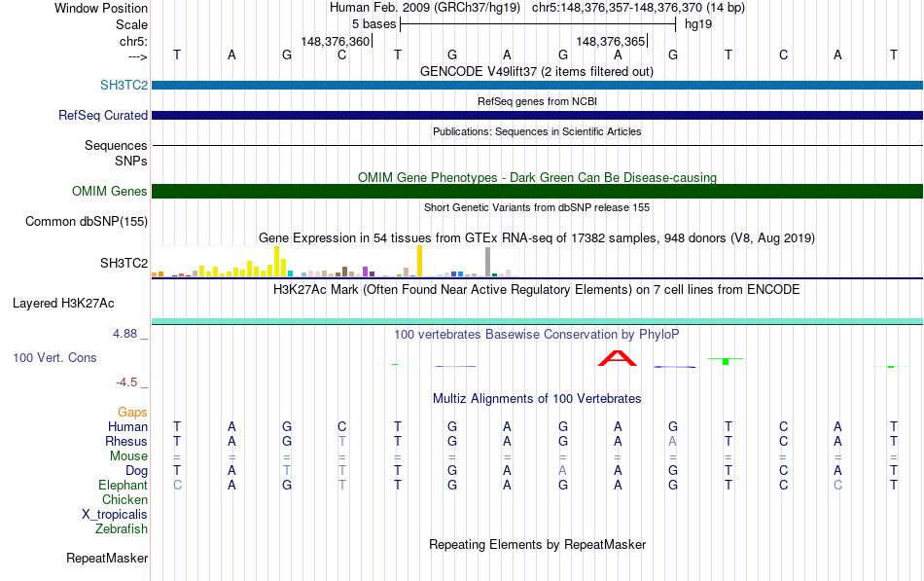Click the Publications: Sequences in Scientific Articles title

click(537, 131)
